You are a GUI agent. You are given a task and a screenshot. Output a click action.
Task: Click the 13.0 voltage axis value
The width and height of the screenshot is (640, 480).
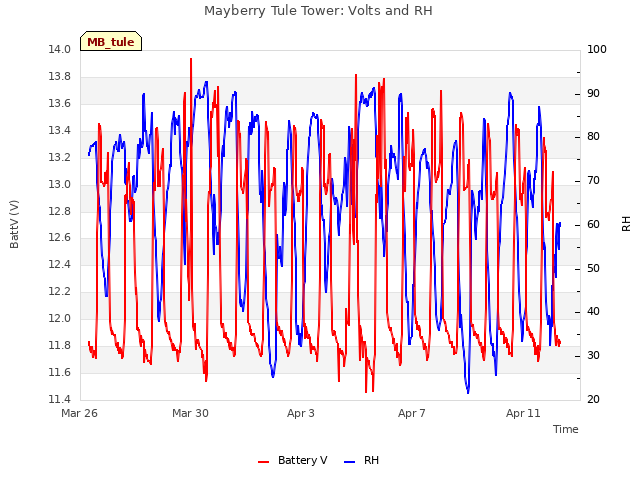tap(60, 184)
